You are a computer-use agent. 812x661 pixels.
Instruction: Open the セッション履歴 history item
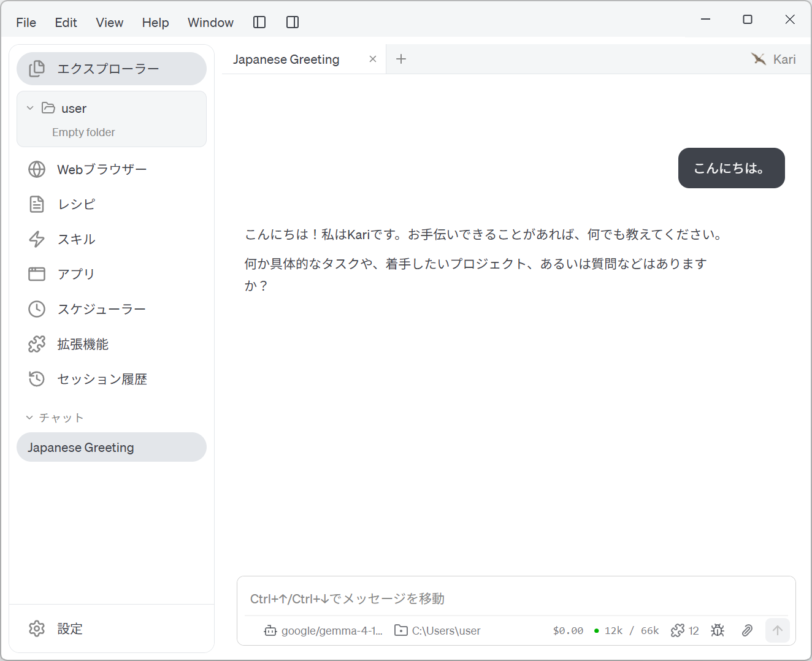pyautogui.click(x=112, y=379)
